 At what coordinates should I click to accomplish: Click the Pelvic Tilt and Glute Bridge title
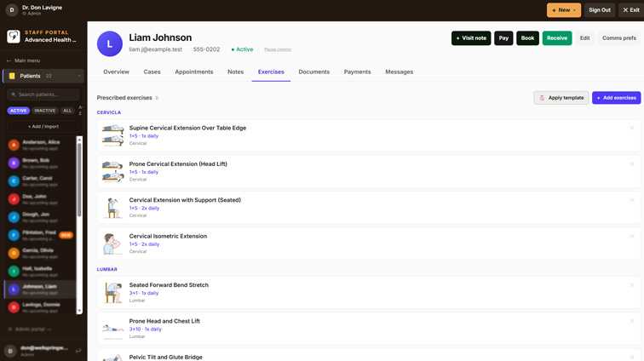coord(165,357)
